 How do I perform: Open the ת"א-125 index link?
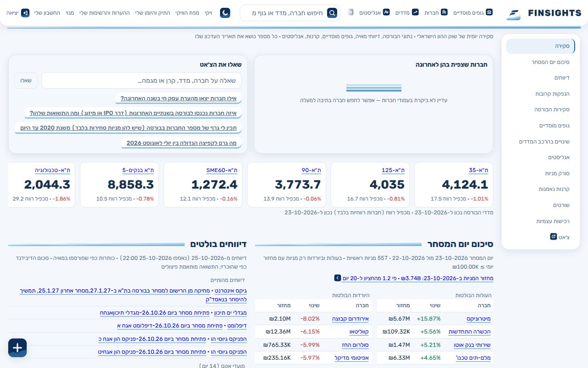pyautogui.click(x=393, y=171)
